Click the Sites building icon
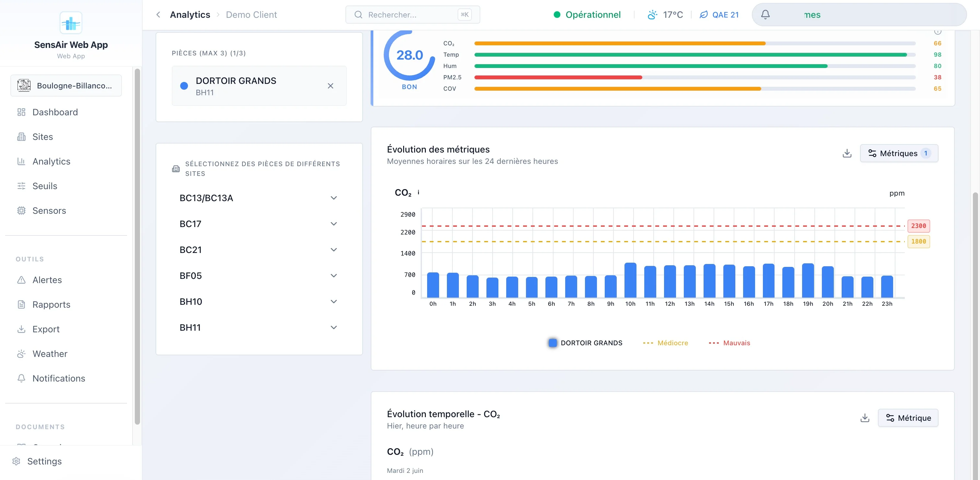The width and height of the screenshot is (980, 480). 21,137
